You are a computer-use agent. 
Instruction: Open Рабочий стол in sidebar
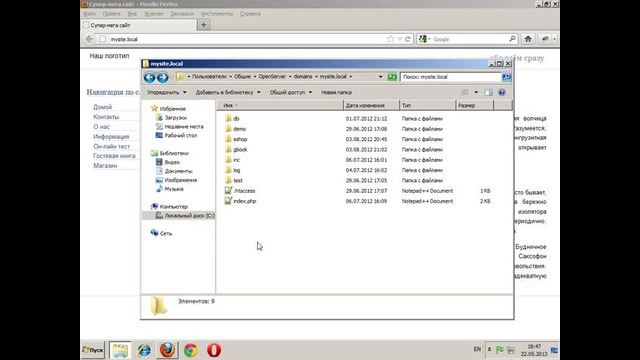[x=176, y=136]
